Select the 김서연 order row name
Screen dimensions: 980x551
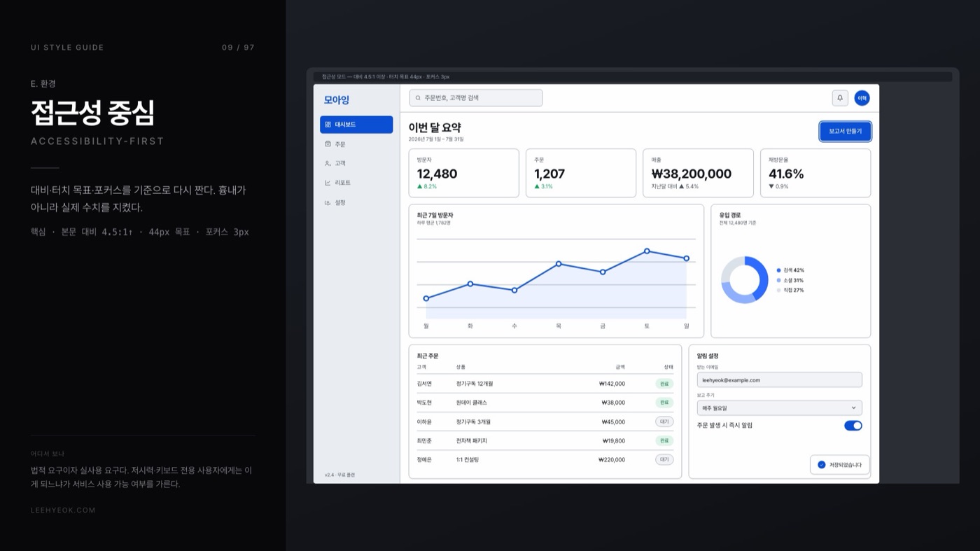pyautogui.click(x=424, y=384)
